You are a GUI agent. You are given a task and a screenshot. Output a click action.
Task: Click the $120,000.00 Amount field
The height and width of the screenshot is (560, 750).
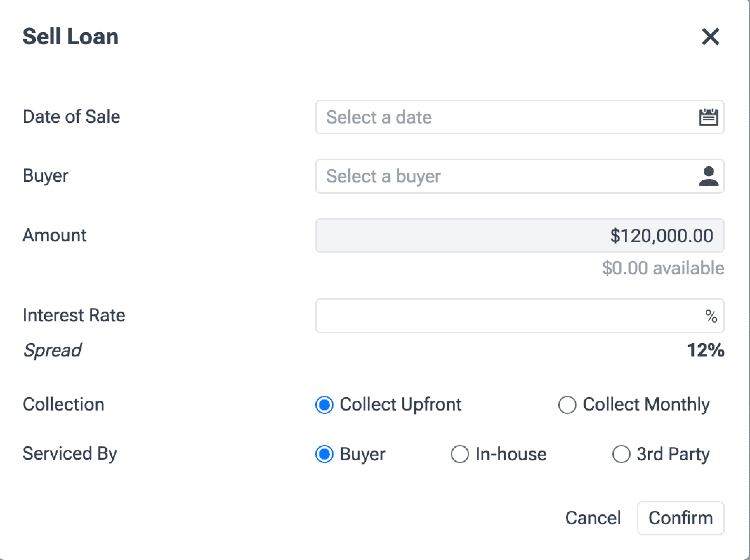click(520, 235)
